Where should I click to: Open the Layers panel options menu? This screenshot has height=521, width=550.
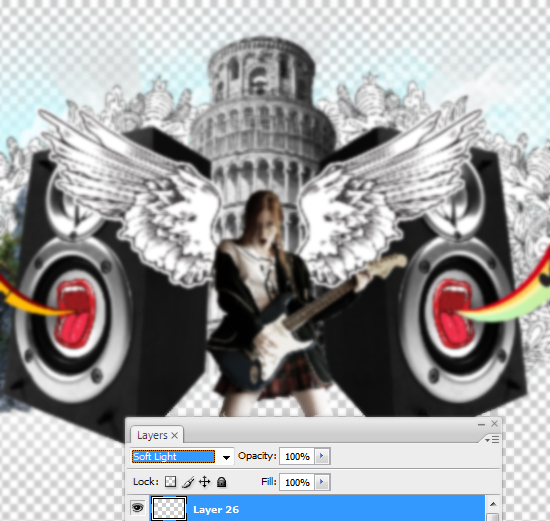[x=492, y=439]
